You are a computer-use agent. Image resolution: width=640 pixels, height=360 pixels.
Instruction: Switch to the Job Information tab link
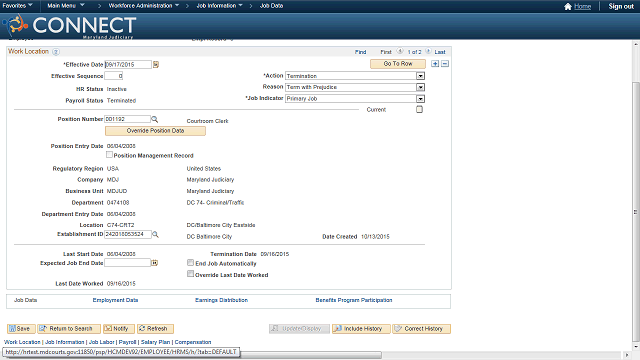click(x=64, y=342)
